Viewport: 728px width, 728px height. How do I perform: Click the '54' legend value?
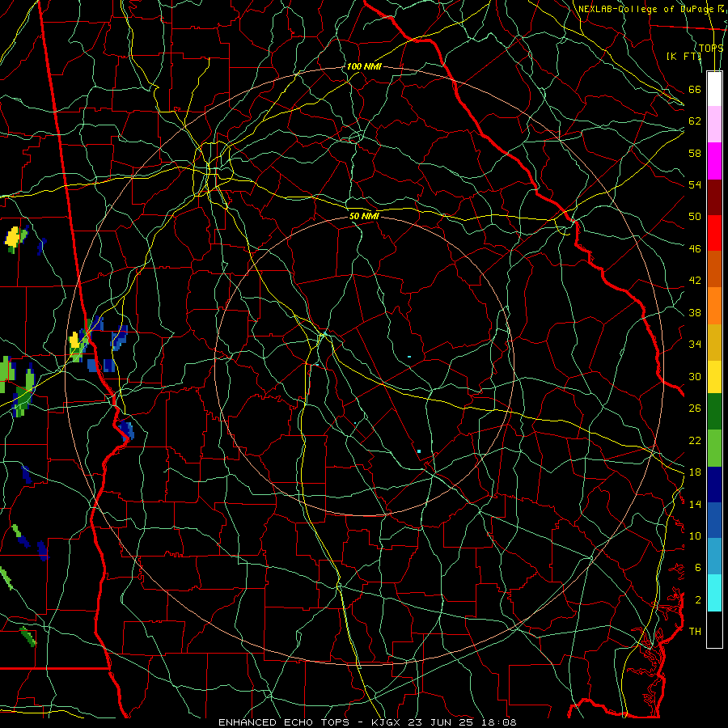695,184
